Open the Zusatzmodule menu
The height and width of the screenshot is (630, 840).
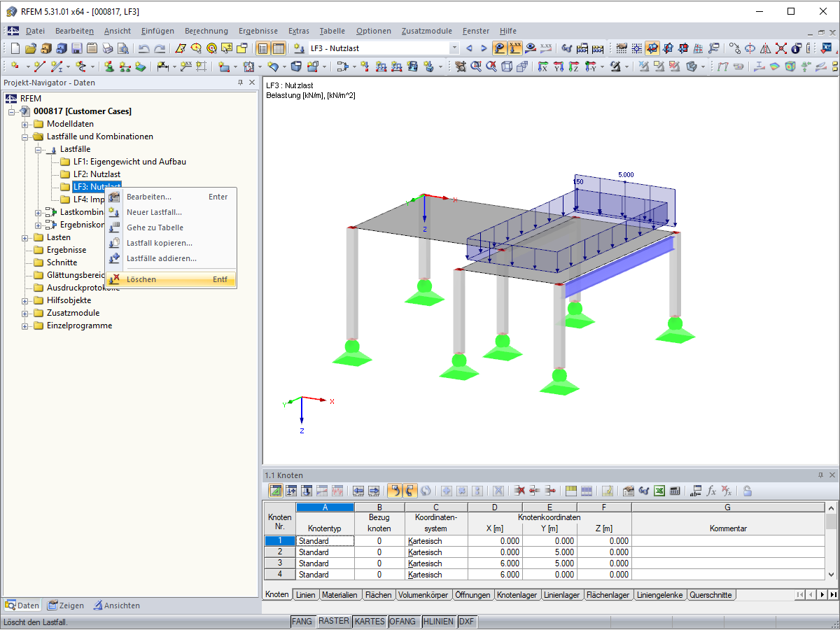[x=427, y=31]
